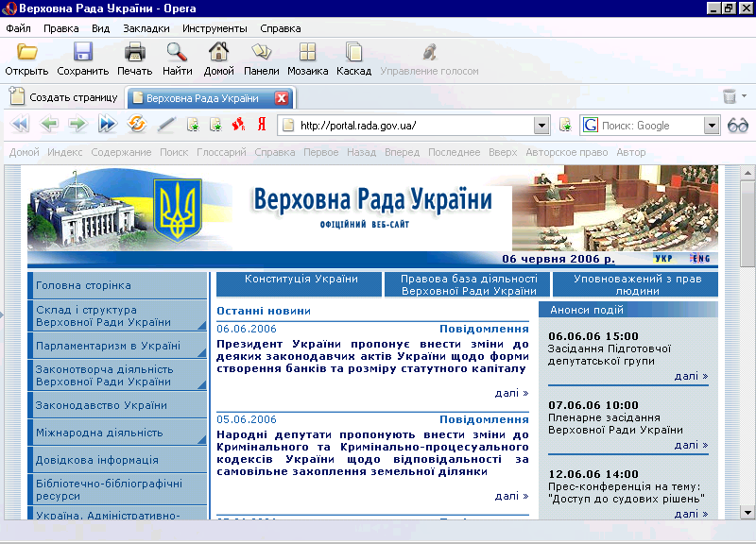Open the Правка menu

[x=61, y=28]
